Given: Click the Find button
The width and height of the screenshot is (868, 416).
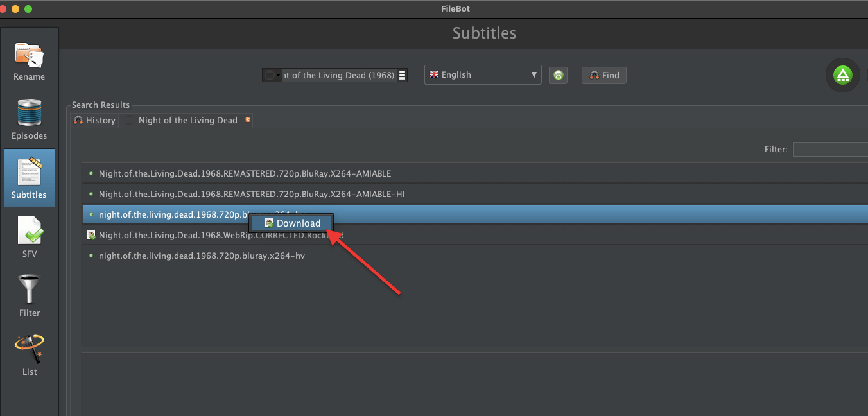Looking at the screenshot, I should [604, 75].
